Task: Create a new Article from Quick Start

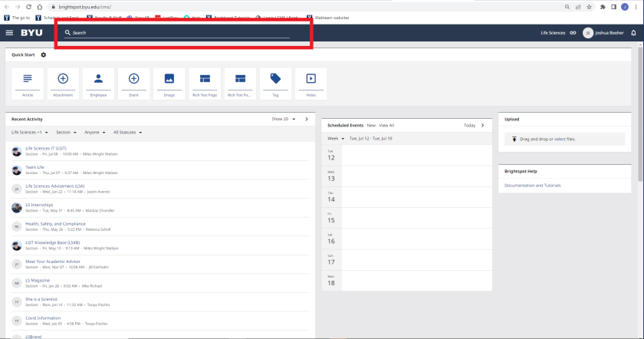Action: tap(28, 83)
